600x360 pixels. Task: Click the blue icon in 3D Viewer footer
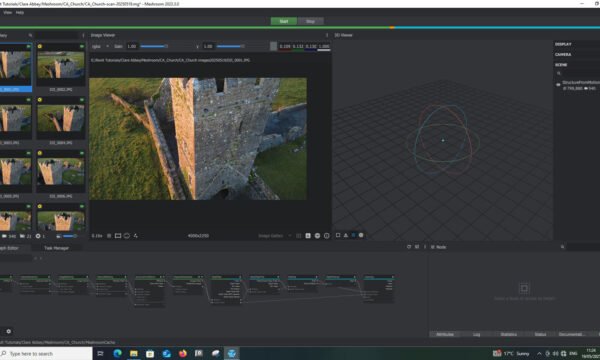(353, 235)
